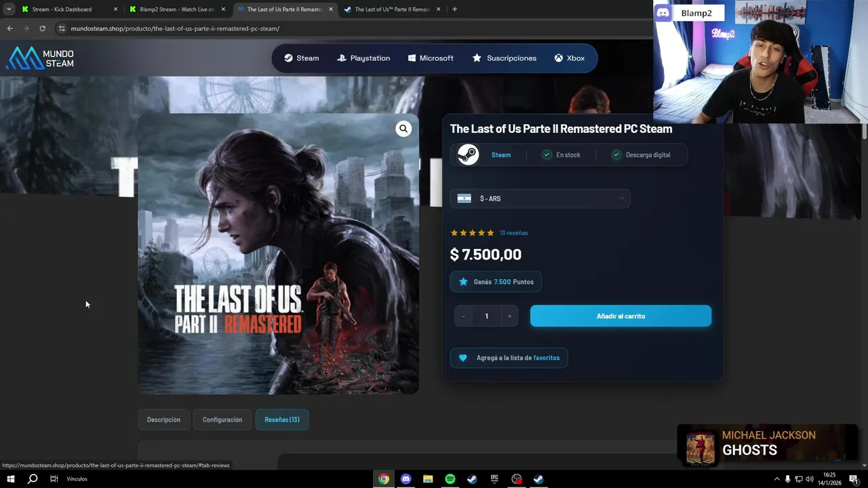Go back in browser history
Image resolution: width=868 pixels, height=488 pixels.
(x=9, y=28)
